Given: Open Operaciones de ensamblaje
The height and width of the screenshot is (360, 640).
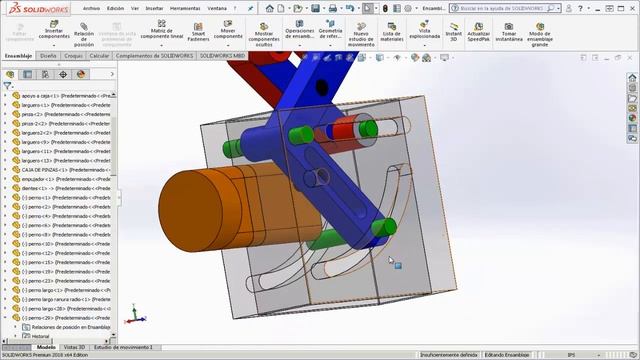Looking at the screenshot, I should click(x=300, y=29).
